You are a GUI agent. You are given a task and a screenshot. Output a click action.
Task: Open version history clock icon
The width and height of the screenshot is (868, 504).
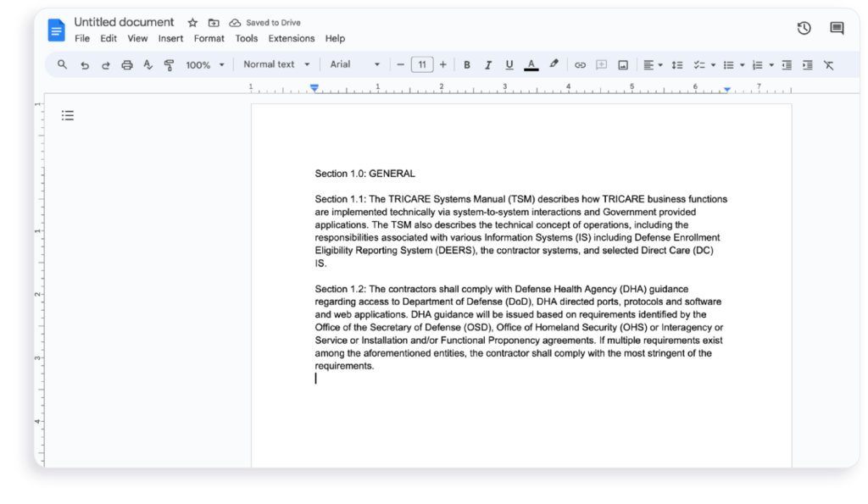[x=804, y=28]
